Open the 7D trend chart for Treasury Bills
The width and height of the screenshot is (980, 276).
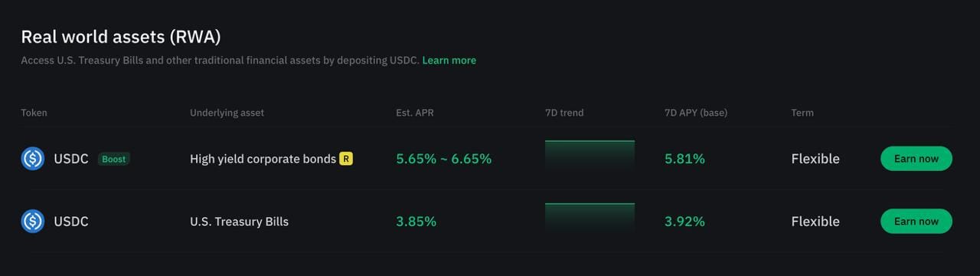590,219
